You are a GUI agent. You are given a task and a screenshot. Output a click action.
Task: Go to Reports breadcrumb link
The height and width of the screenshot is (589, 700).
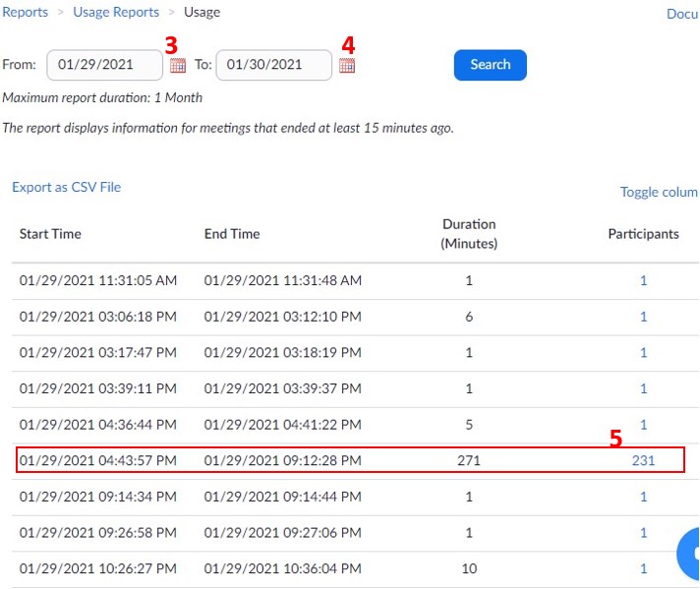pos(25,12)
